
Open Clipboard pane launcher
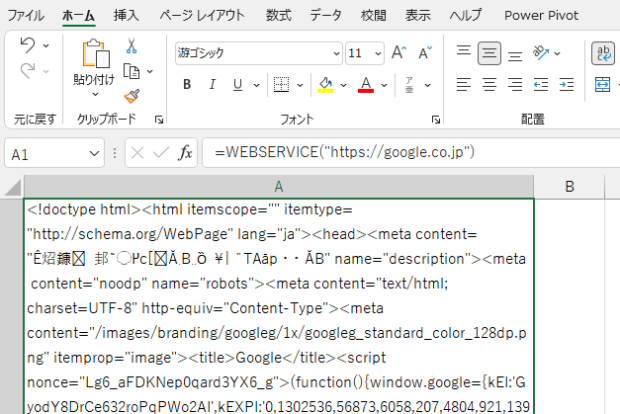click(159, 119)
